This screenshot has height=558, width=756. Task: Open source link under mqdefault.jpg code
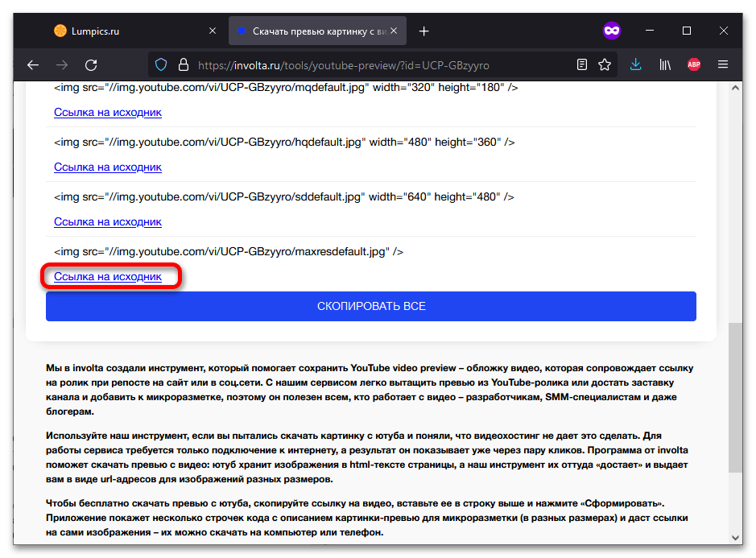108,113
